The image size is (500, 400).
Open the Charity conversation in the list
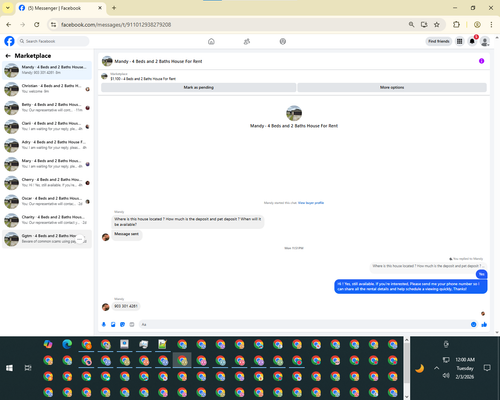(47, 220)
